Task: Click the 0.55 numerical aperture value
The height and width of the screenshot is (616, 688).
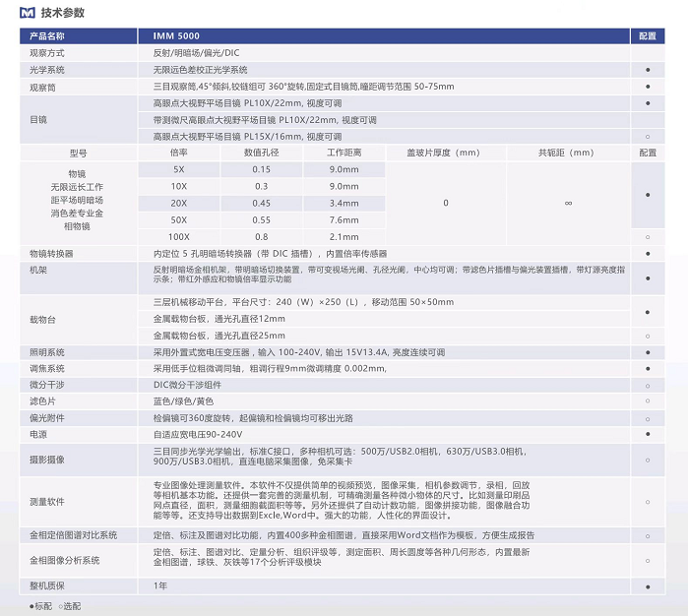Action: 262,219
